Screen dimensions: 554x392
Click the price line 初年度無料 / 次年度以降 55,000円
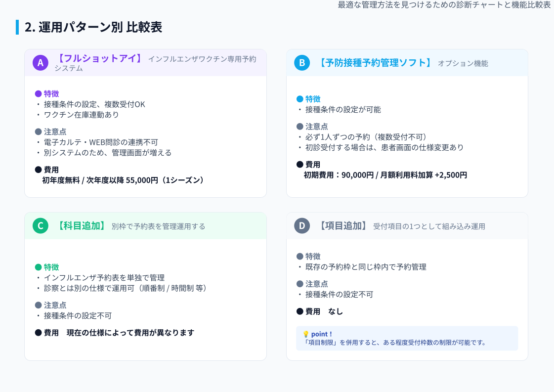tap(124, 180)
